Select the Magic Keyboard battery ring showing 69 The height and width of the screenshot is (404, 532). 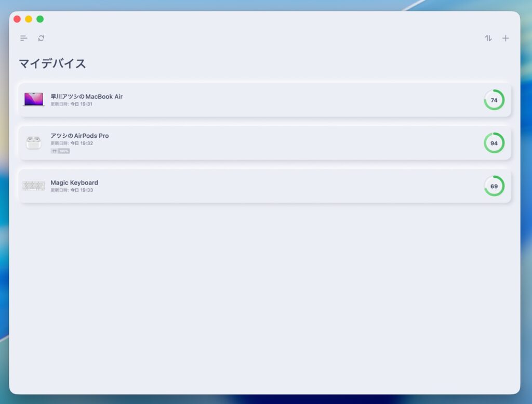[494, 186]
